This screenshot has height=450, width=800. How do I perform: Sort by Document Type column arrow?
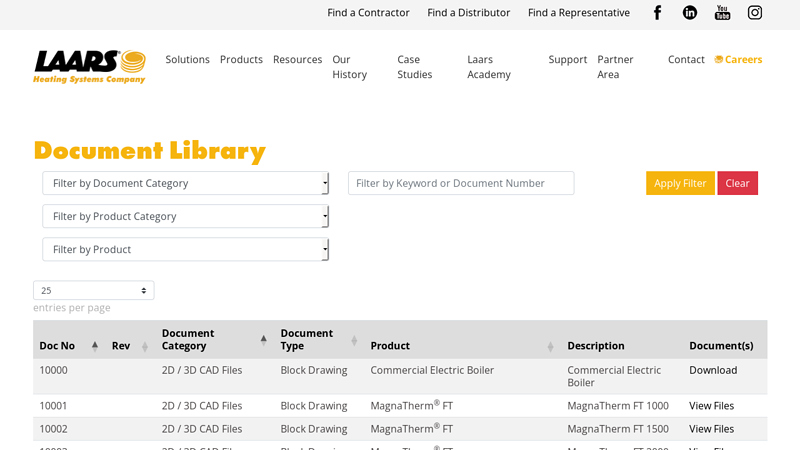coord(354,340)
